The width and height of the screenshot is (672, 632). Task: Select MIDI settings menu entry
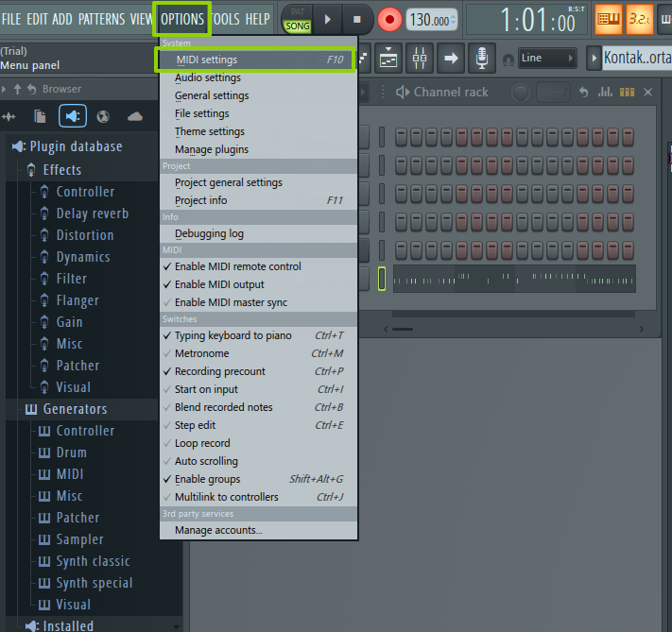pos(206,60)
